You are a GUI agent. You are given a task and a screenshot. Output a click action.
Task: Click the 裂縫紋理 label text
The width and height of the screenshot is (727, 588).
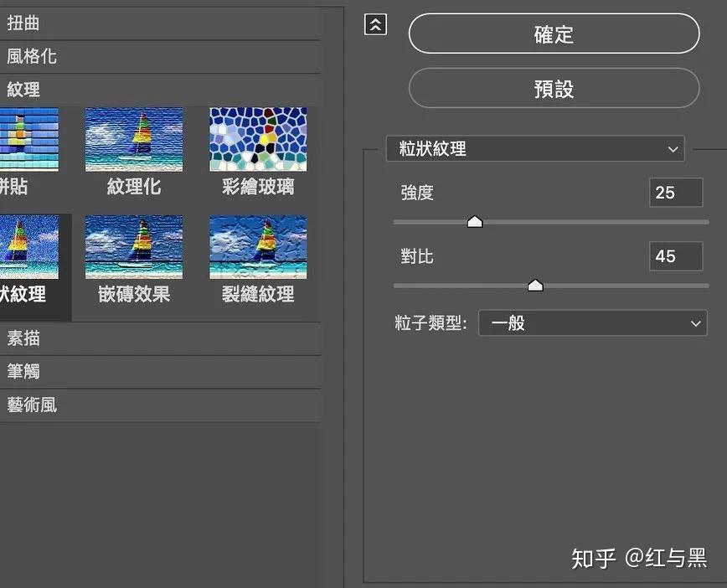pyautogui.click(x=258, y=294)
